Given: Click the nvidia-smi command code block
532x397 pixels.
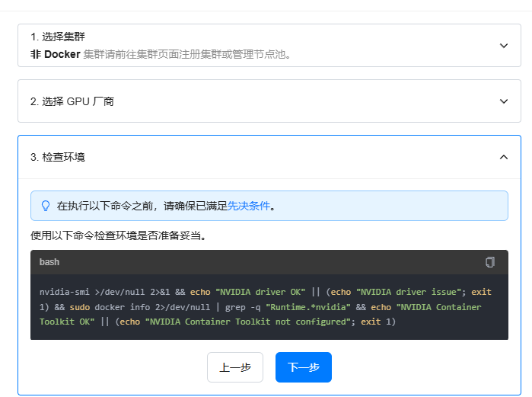Looking at the screenshot, I should (x=269, y=306).
